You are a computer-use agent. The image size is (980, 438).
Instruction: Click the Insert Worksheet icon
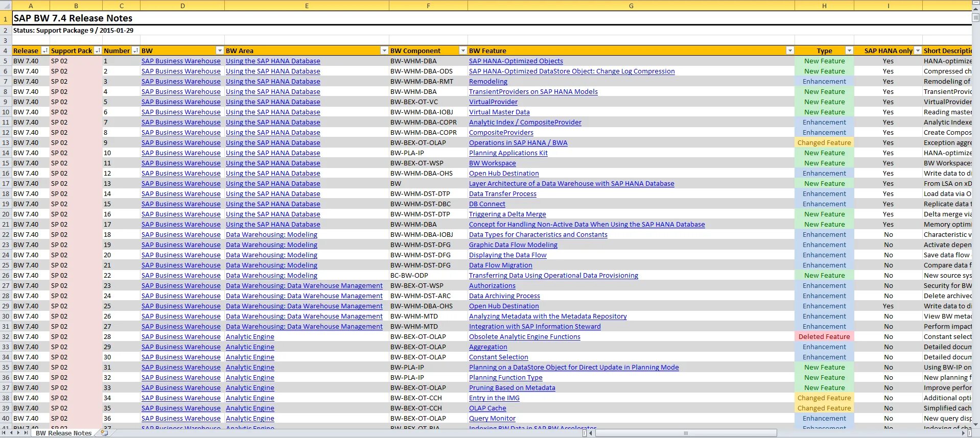105,433
